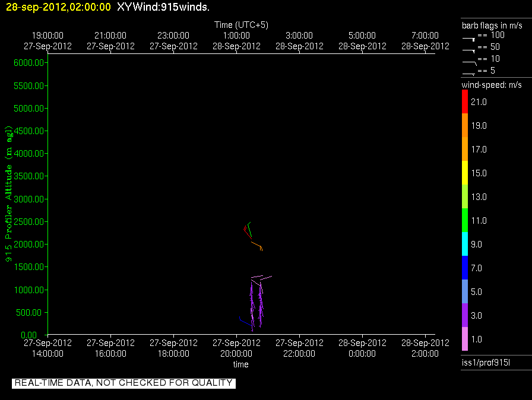Click the blue wind barb near 400 m

[245, 321]
